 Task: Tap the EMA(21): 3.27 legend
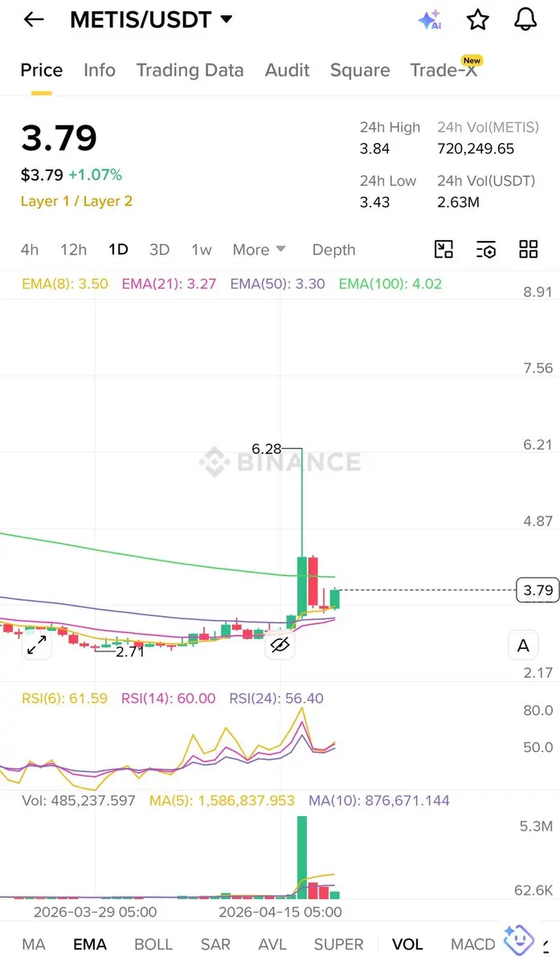tap(170, 284)
